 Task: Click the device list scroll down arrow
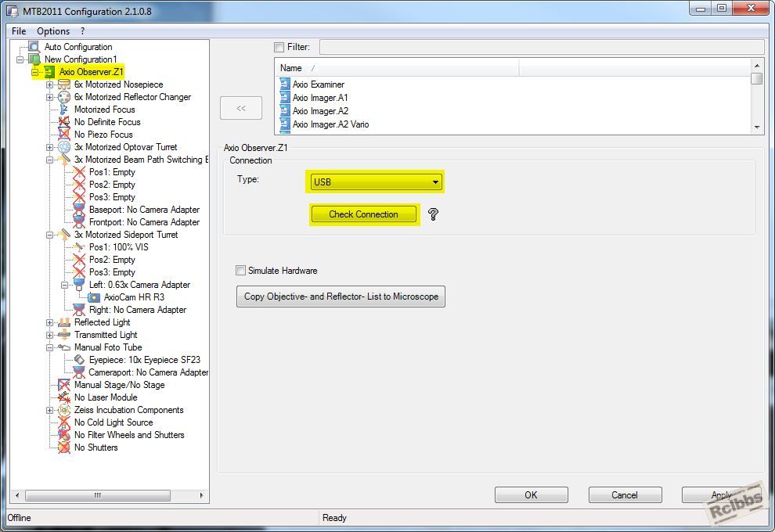point(757,128)
